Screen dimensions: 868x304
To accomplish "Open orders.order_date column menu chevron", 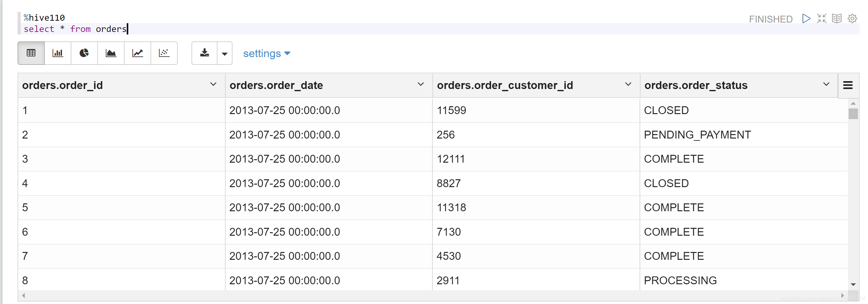I will 421,84.
